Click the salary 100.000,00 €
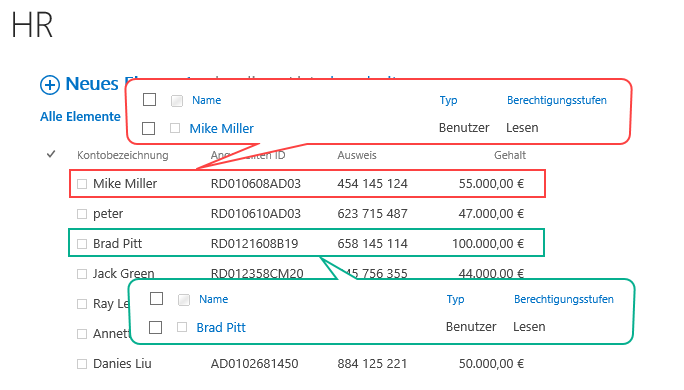Viewport: 684px width, 390px height. pos(488,243)
